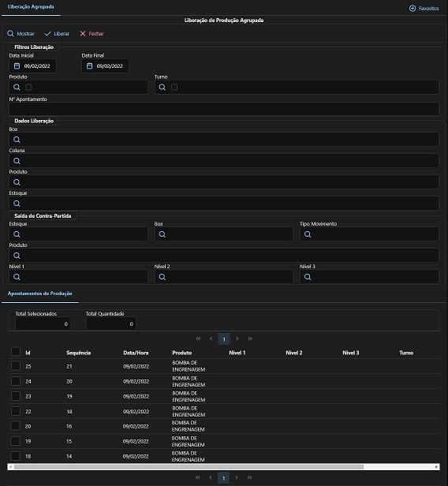Open the Data Inicial calendar icon
This screenshot has width=448, height=486.
point(17,65)
